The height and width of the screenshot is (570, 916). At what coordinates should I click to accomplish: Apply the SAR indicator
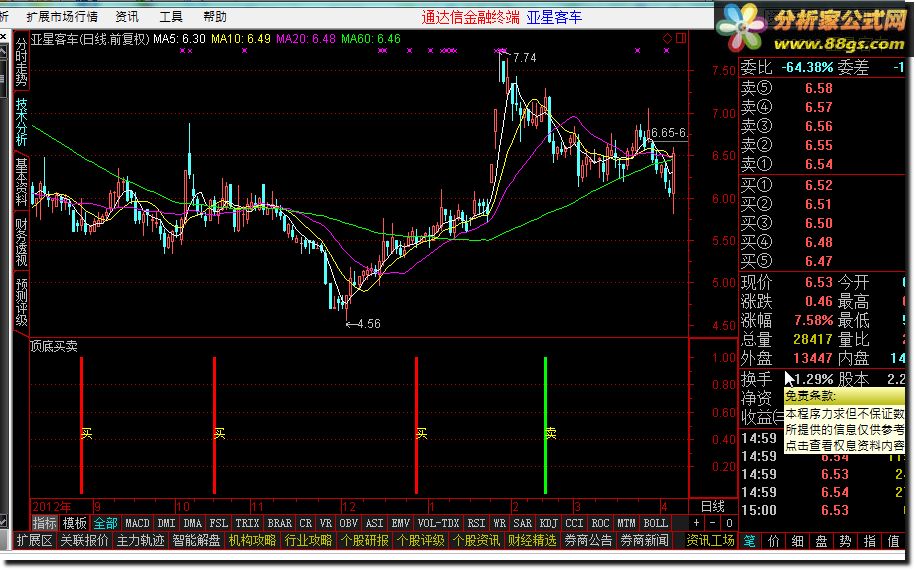pos(522,523)
